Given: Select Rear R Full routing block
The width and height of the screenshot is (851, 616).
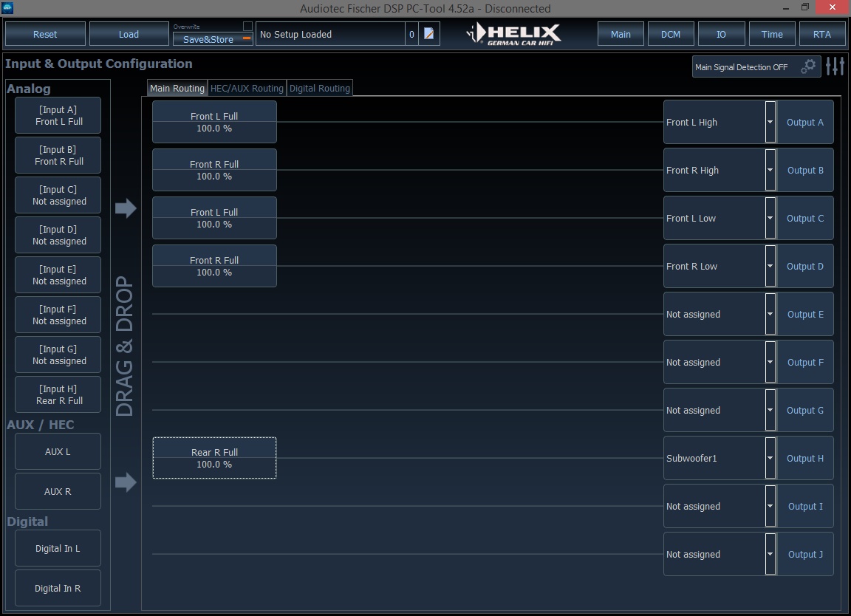Looking at the screenshot, I should pyautogui.click(x=214, y=458).
